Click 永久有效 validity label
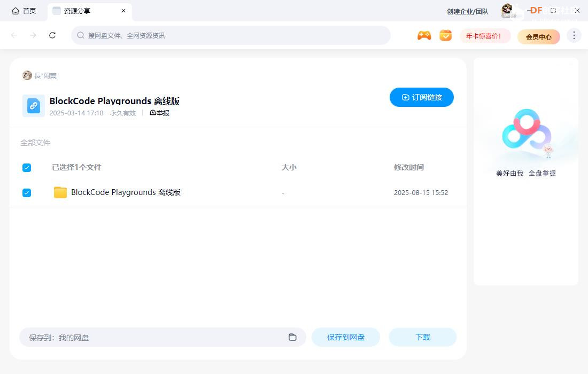The height and width of the screenshot is (374, 588). click(x=123, y=113)
